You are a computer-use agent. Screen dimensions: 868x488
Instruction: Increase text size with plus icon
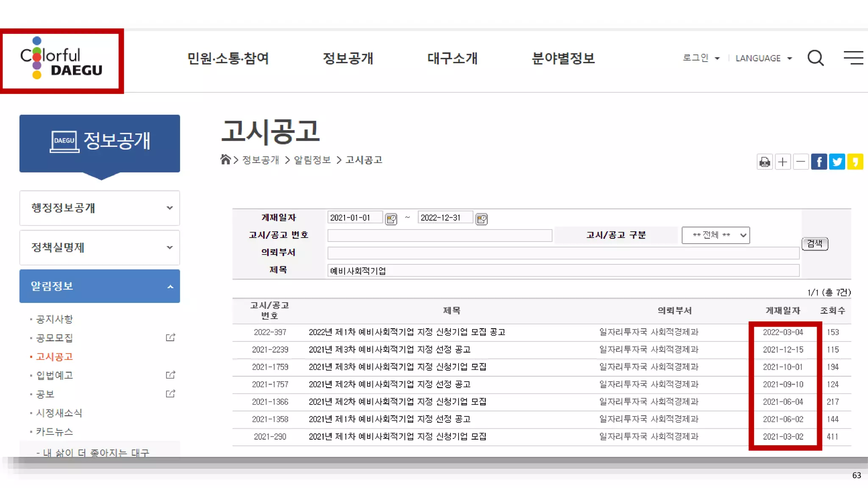(x=783, y=162)
